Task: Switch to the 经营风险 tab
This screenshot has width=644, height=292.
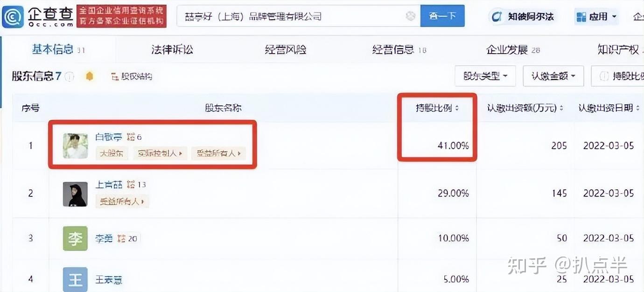Action: pos(286,49)
